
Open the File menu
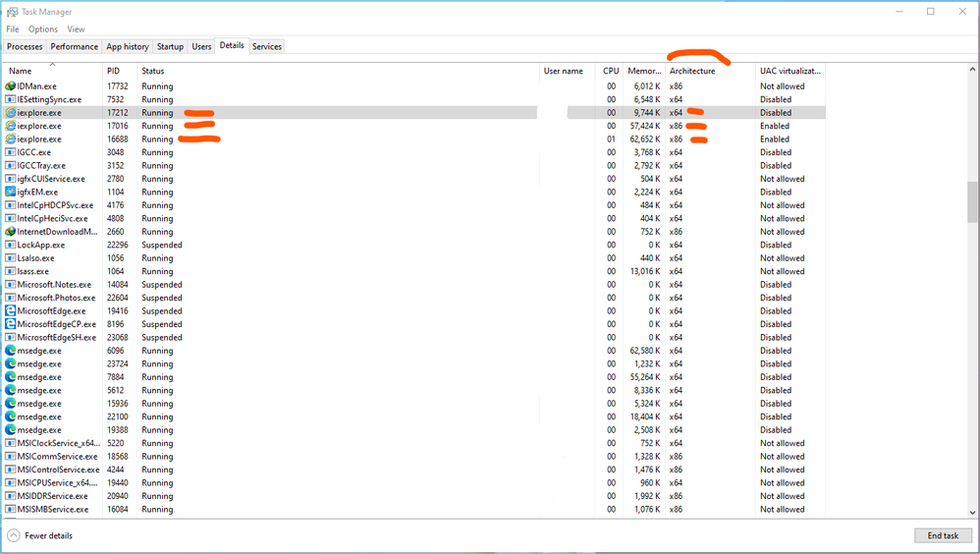13,28
